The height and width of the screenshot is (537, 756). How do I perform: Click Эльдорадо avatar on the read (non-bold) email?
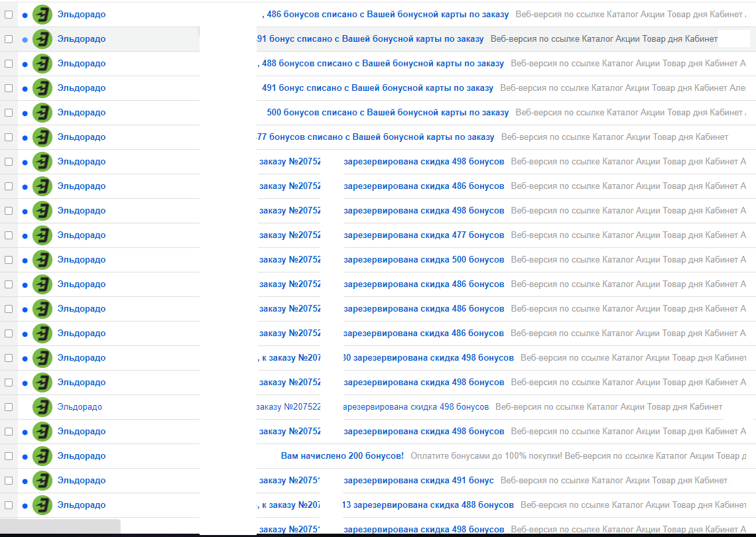click(x=42, y=407)
